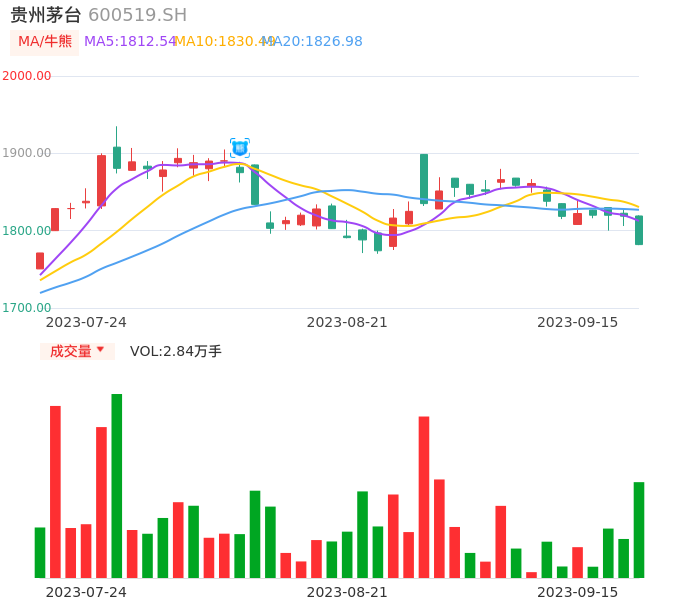Click the 2023-08-21 date label under price chart
The height and width of the screenshot is (606, 686).
[x=347, y=322]
